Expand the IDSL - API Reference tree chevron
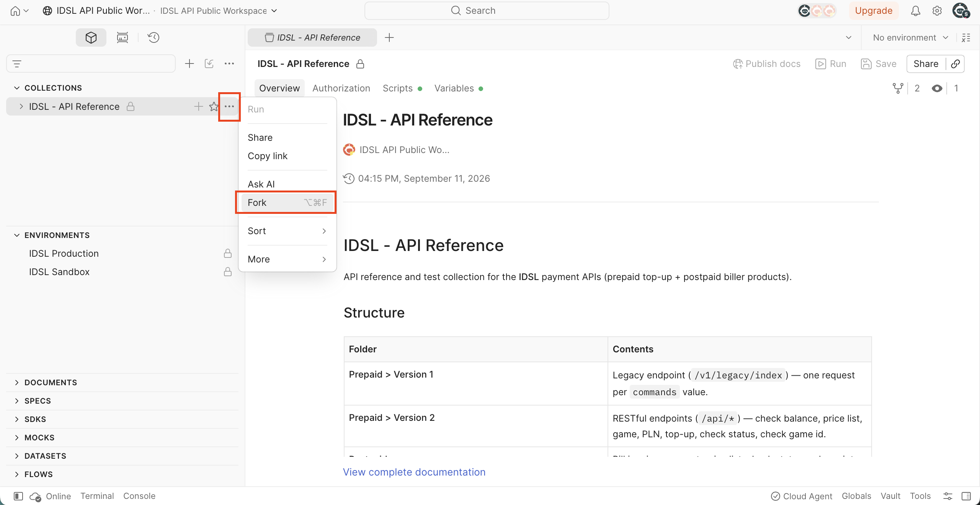The image size is (980, 505). pos(21,107)
